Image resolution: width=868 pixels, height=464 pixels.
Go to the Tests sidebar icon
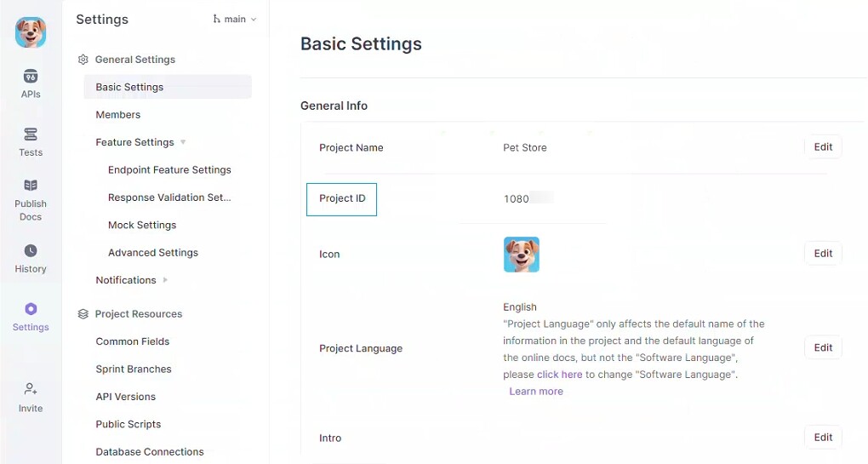click(x=31, y=135)
